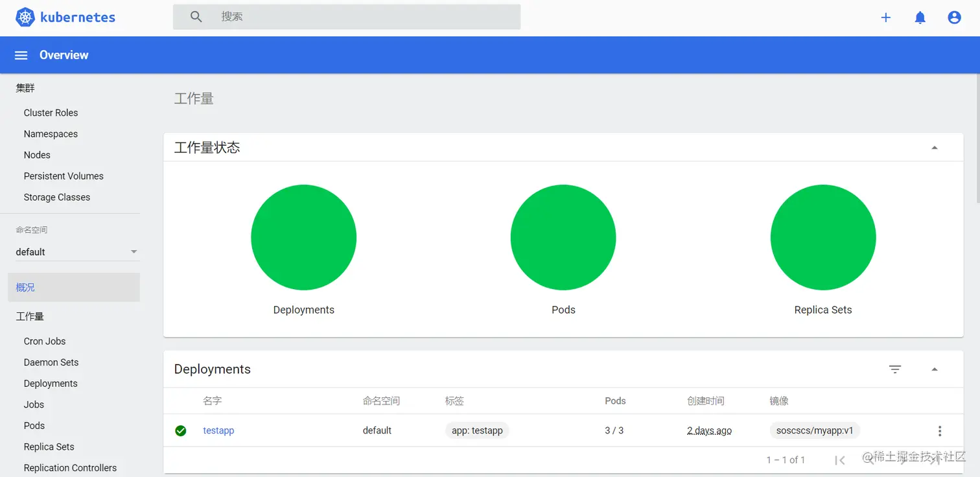Open Pods in sidebar
The image size is (980, 477).
pyautogui.click(x=34, y=426)
